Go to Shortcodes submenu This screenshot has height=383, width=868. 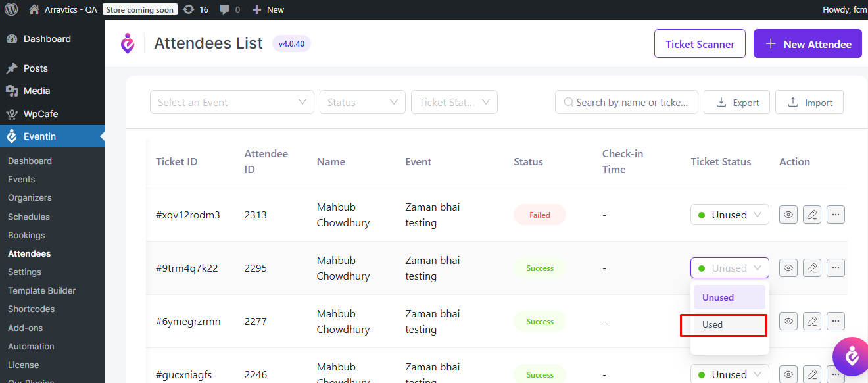[31, 309]
